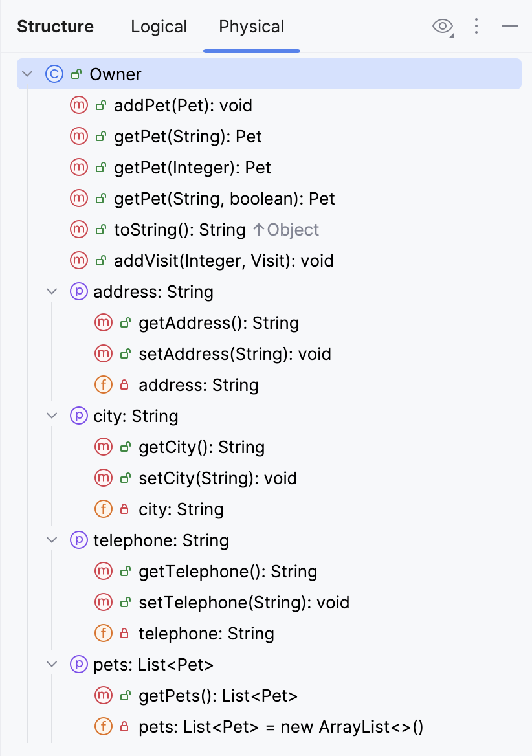
Task: Switch to the Logical tab
Action: coord(159,27)
